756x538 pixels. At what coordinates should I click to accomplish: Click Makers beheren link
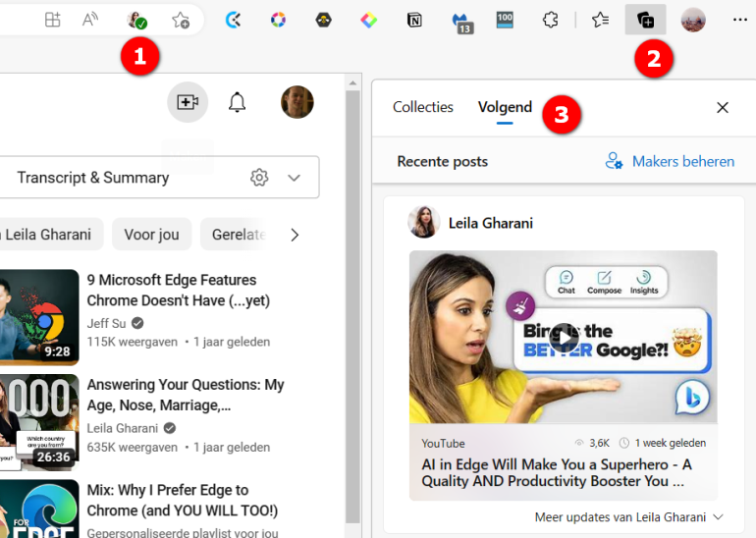point(670,161)
